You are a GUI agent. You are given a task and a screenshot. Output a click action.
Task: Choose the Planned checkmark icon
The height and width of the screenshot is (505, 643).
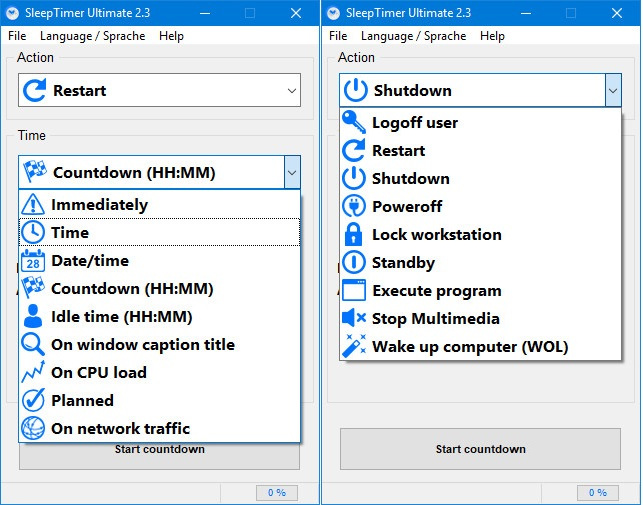[33, 400]
